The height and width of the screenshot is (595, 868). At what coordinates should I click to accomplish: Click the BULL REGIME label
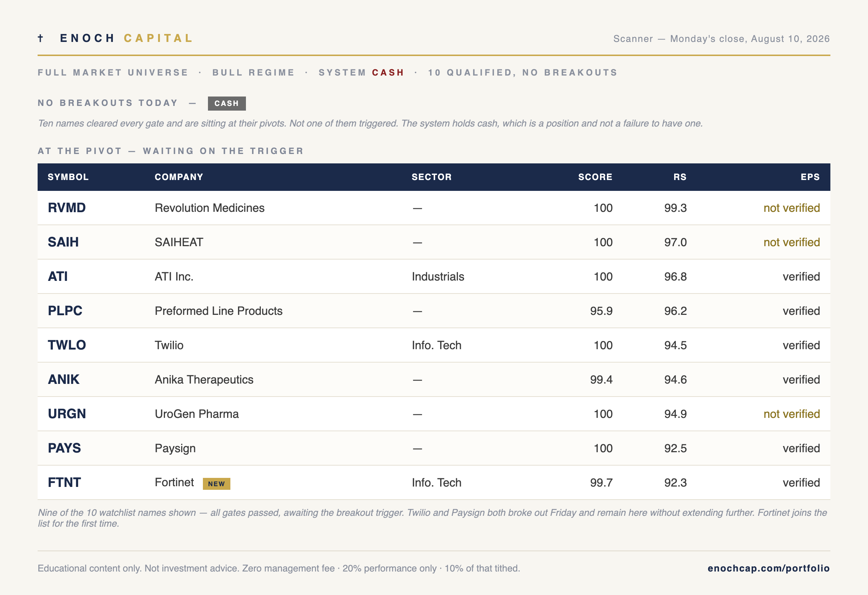254,72
